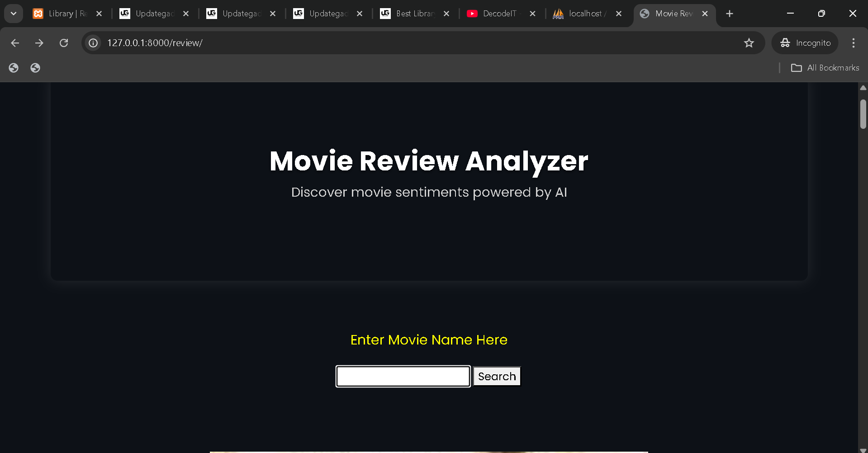Open Chrome three-dot menu
Image resolution: width=868 pixels, height=453 pixels.
tap(853, 43)
